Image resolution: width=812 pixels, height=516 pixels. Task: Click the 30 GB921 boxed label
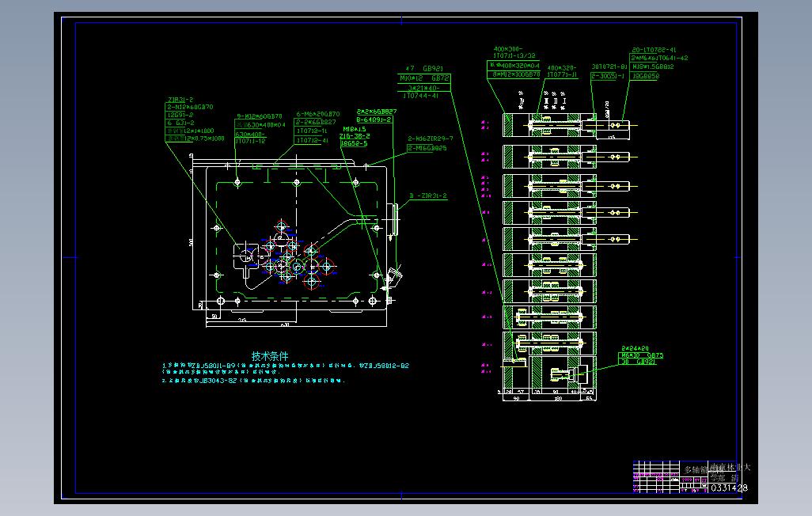tap(638, 362)
